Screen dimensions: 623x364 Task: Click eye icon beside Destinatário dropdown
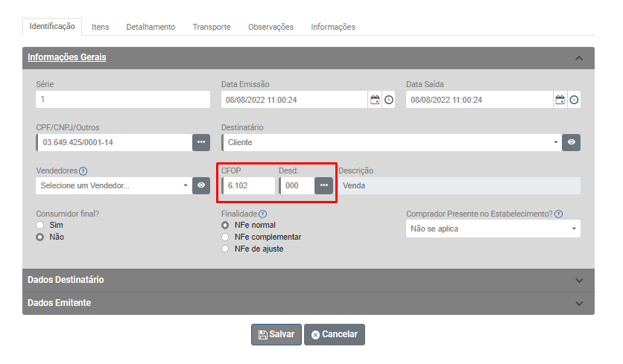(572, 142)
